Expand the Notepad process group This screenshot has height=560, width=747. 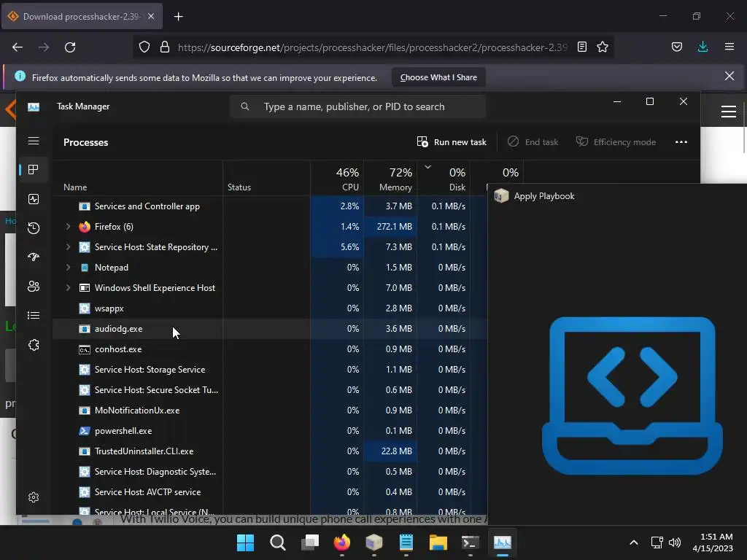pyautogui.click(x=68, y=268)
